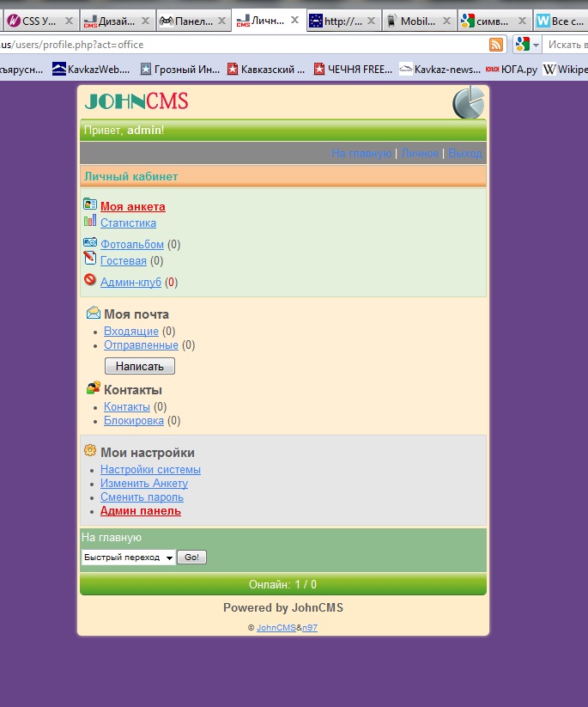Click the На главную link in gray bar
This screenshot has width=588, height=707.
point(361,153)
